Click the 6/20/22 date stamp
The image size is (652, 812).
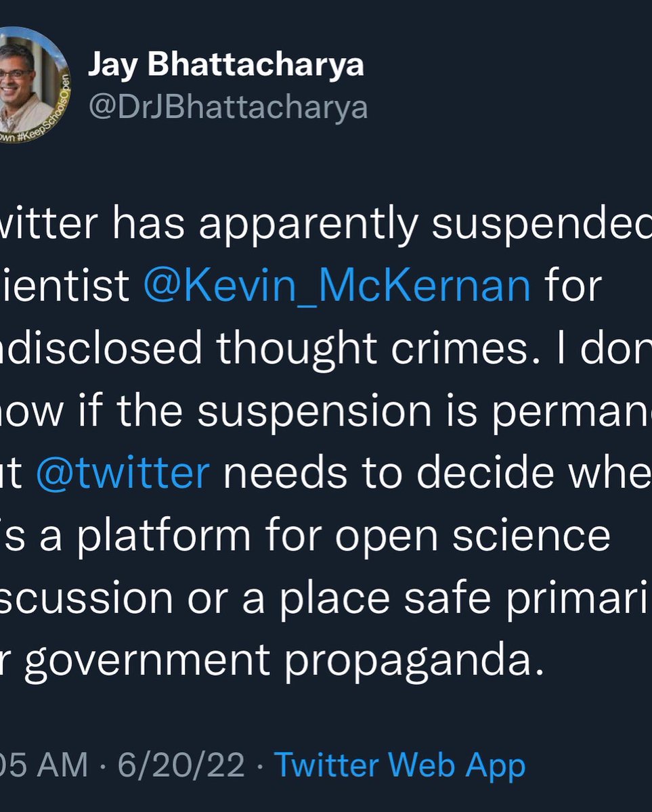181,765
